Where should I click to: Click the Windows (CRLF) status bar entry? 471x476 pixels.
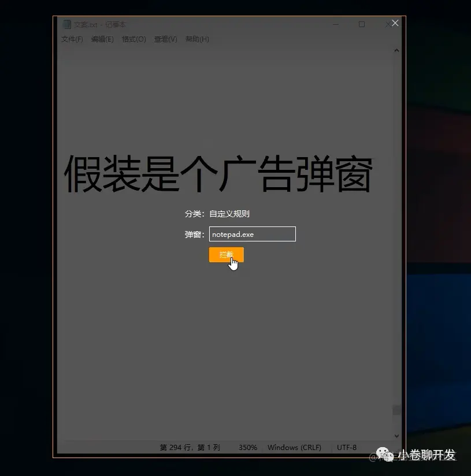pos(294,448)
